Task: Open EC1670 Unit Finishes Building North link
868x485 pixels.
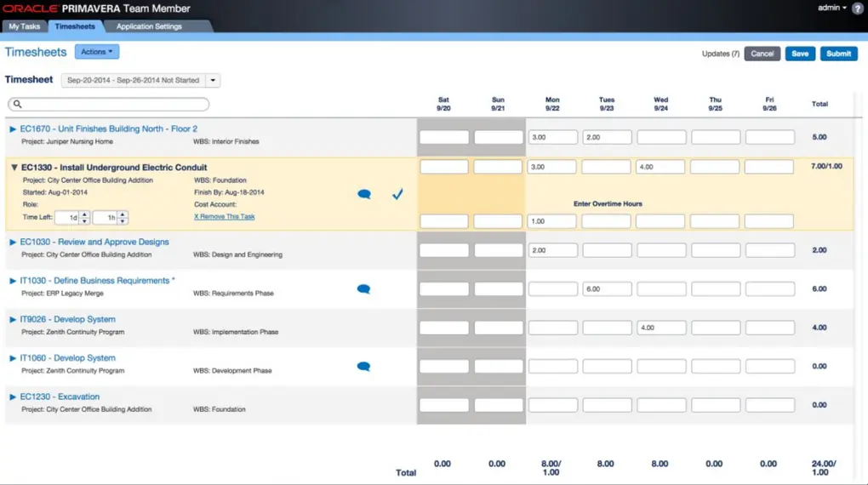Action: pyautogui.click(x=109, y=128)
